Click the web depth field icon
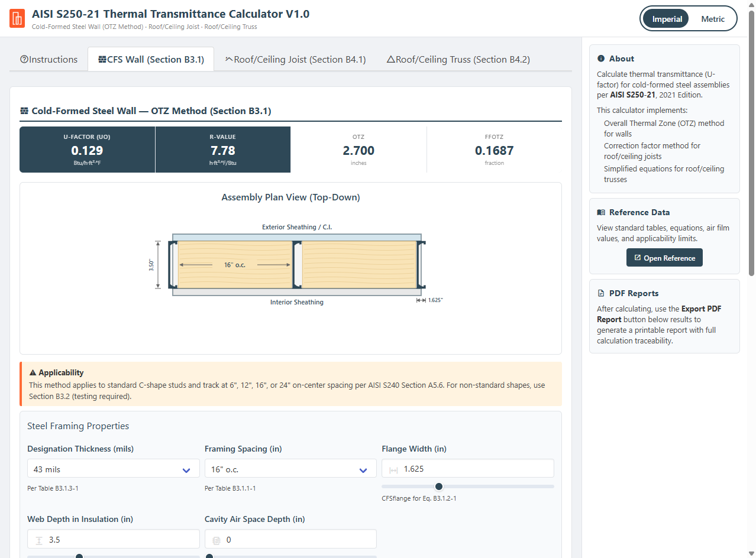 point(39,540)
